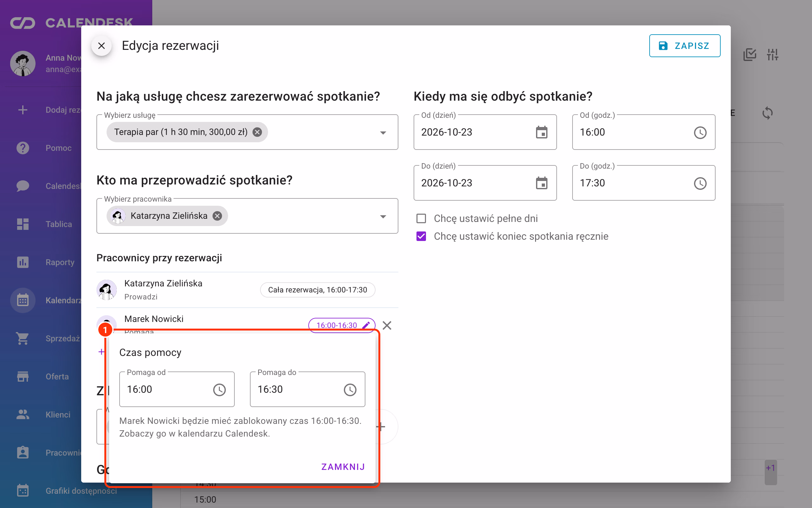Expand the Wybierz usługę dropdown
The image size is (812, 508).
(383, 133)
